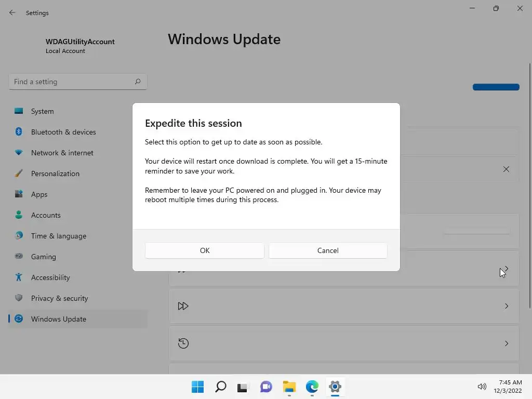Click the Settings gear on taskbar
Screen dimensions: 532x399
tap(335, 387)
